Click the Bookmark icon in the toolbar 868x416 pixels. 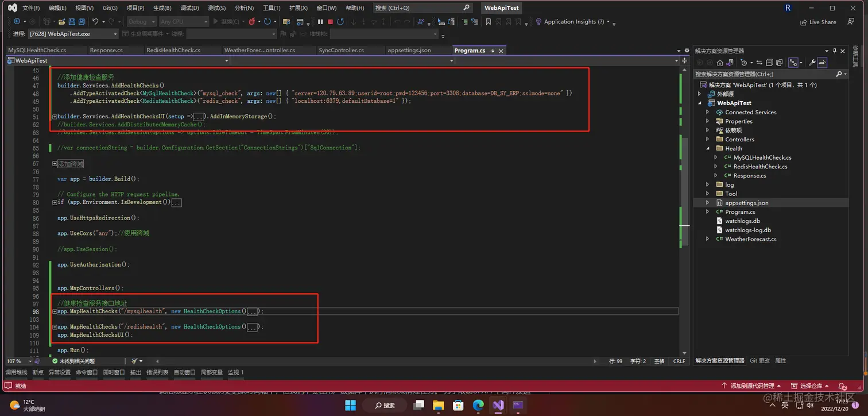click(488, 21)
